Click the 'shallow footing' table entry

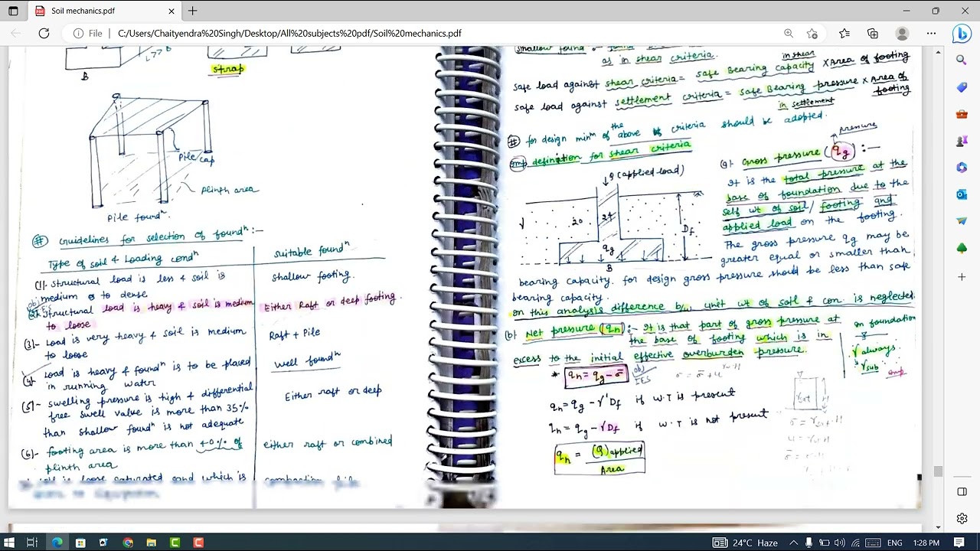coord(311,275)
